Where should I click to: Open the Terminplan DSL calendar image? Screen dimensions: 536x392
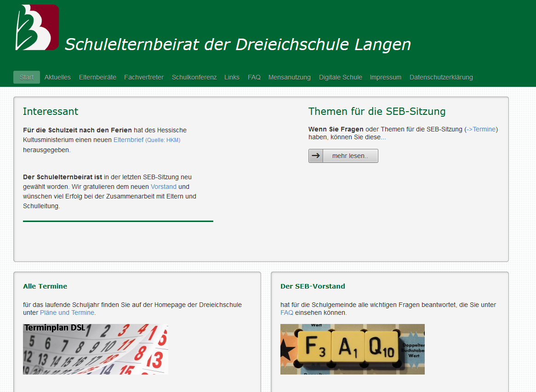click(95, 349)
